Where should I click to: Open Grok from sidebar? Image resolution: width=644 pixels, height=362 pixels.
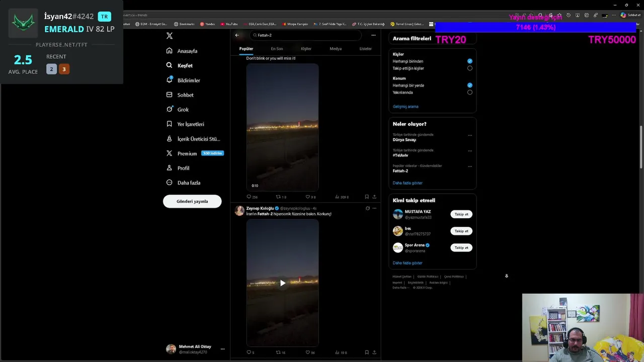click(x=178, y=109)
